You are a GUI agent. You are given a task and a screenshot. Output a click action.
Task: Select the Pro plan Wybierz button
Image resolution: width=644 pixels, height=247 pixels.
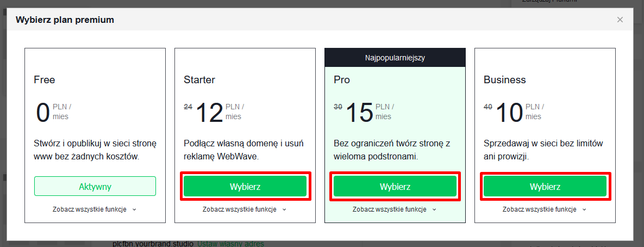coord(395,186)
